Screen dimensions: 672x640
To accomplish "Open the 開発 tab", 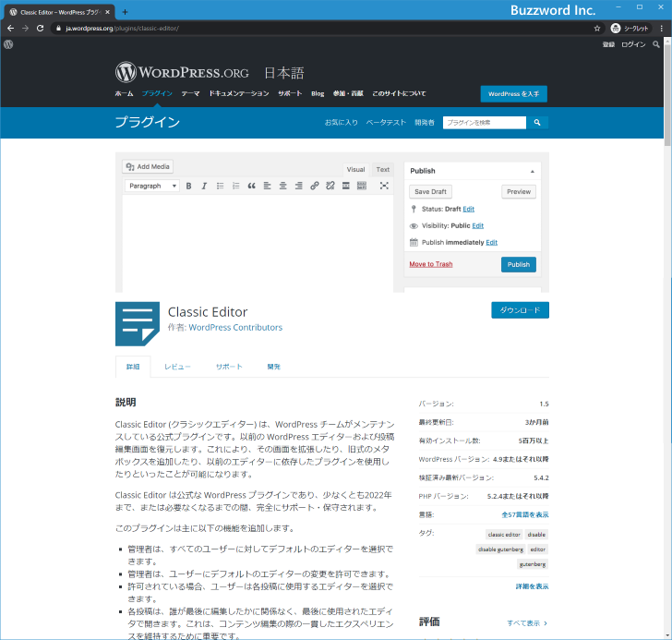I will point(274,367).
